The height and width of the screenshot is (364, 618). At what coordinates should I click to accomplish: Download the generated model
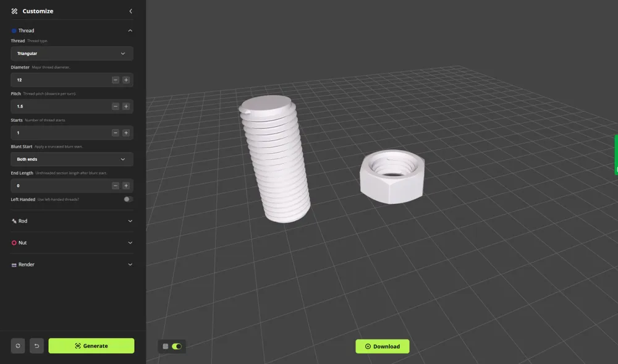pos(382,346)
